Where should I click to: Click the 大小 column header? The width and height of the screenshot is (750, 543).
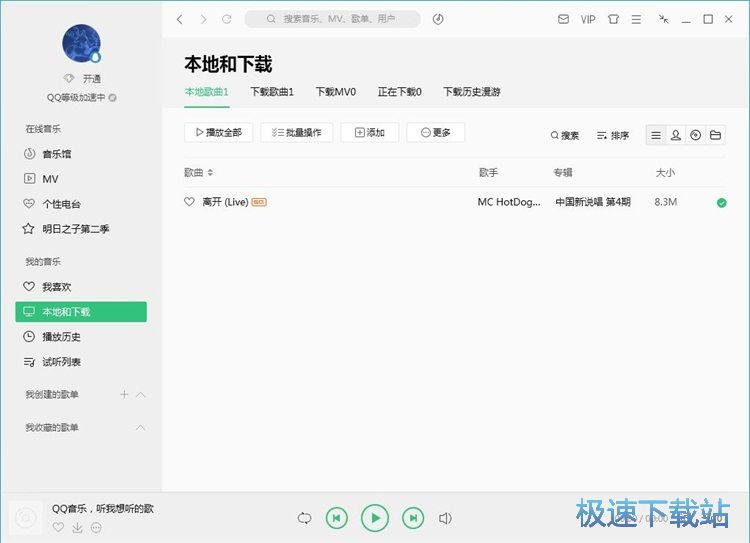click(x=665, y=173)
